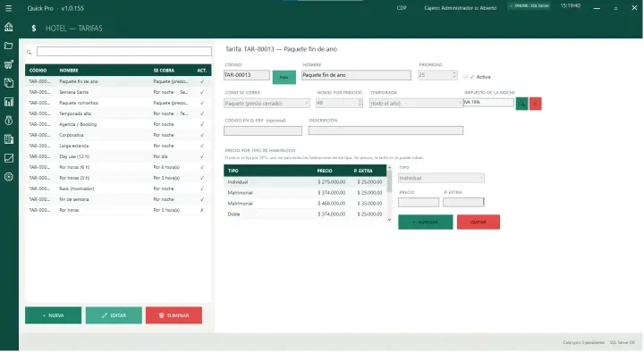The width and height of the screenshot is (644, 352).
Task: Open the folder sidebar icon
Action: (9, 46)
